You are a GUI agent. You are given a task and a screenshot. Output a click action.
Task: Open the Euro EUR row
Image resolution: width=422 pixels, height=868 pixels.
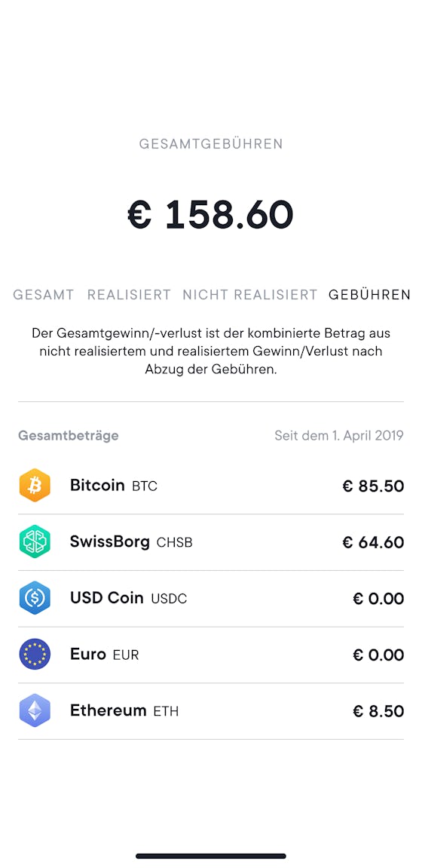(x=211, y=655)
